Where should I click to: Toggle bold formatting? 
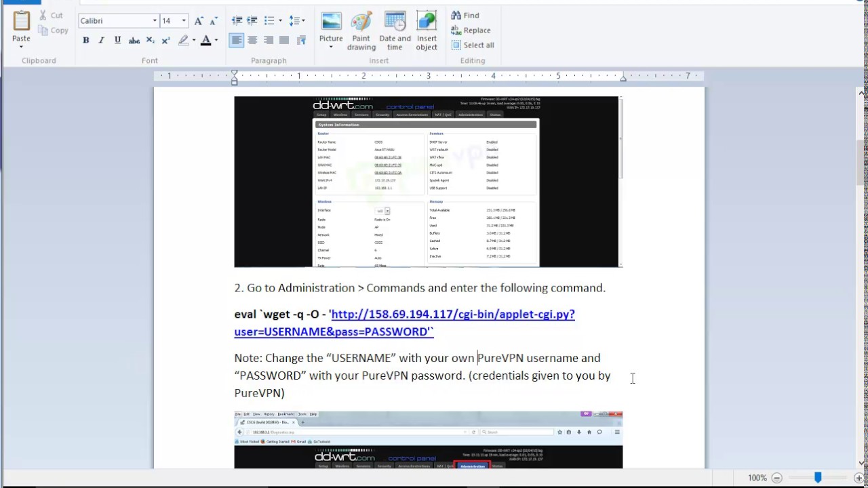coord(86,41)
